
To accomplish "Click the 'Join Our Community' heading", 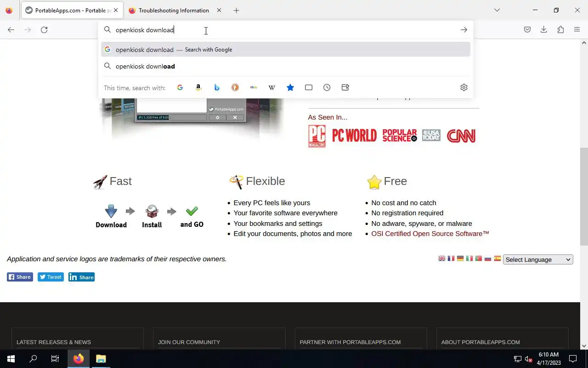I will tap(189, 342).
